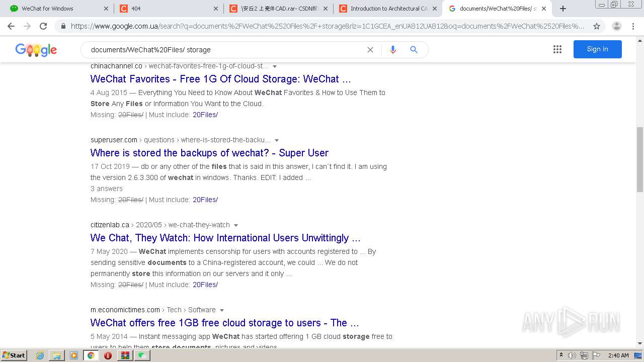Close the Introduction to Architectural tab

434,9
